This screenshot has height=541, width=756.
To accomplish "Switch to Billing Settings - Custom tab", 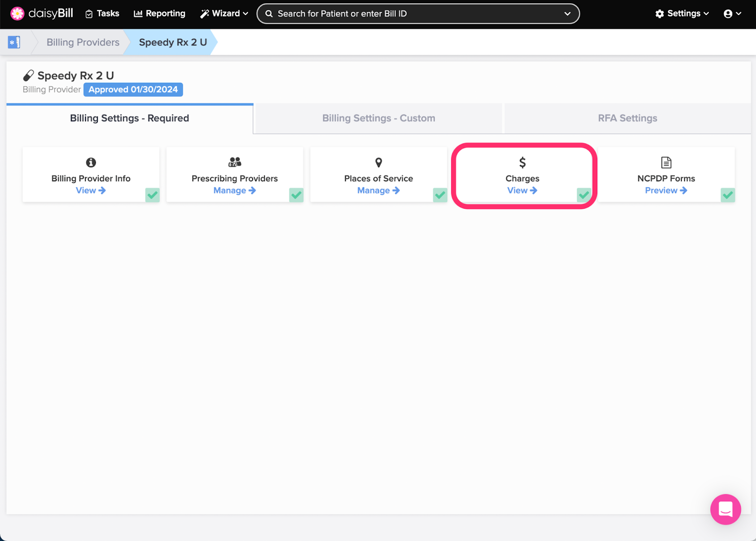I will pyautogui.click(x=378, y=118).
